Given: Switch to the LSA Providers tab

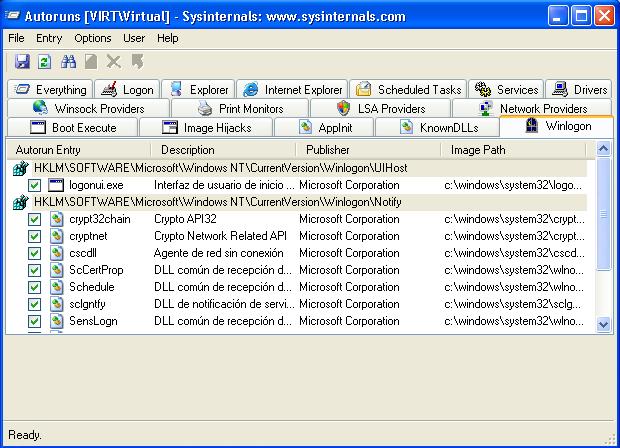Looking at the screenshot, I should tap(380, 108).
